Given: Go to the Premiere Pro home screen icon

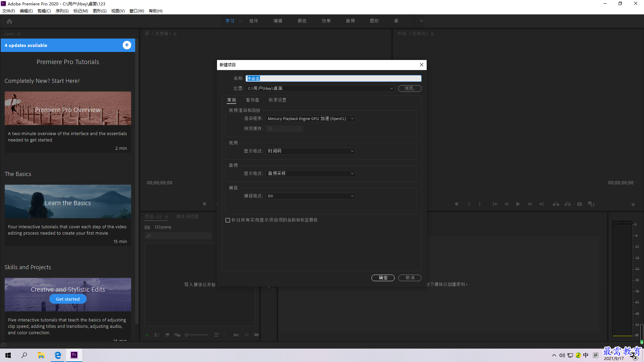Looking at the screenshot, I should (9, 21).
